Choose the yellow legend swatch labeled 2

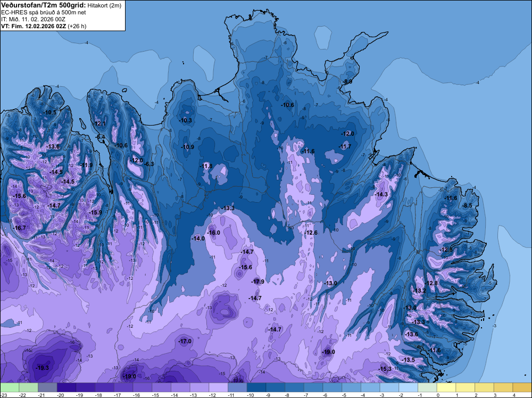pyautogui.click(x=485, y=387)
